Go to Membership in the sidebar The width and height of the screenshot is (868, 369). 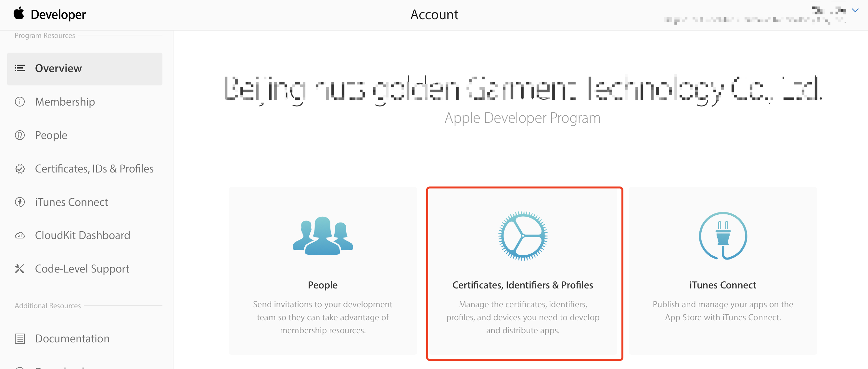[65, 101]
